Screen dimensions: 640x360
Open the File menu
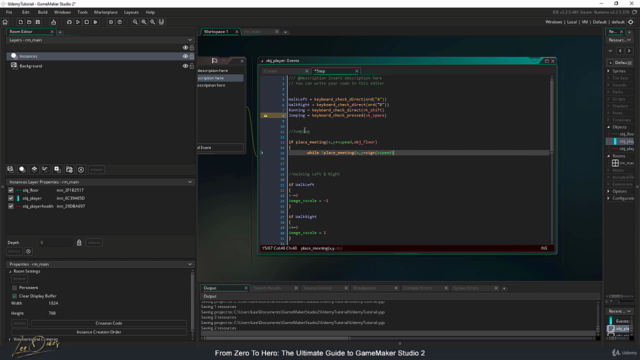[x=9, y=12]
